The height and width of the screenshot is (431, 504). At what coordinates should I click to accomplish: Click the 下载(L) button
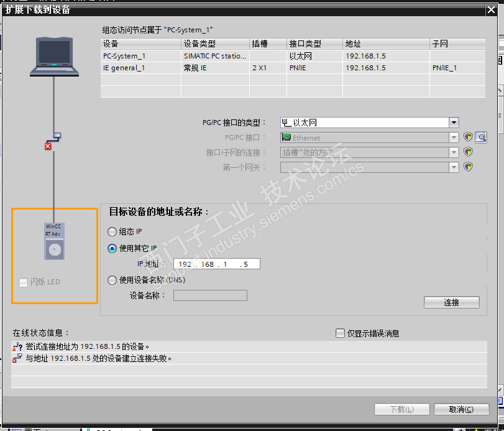pos(402,409)
